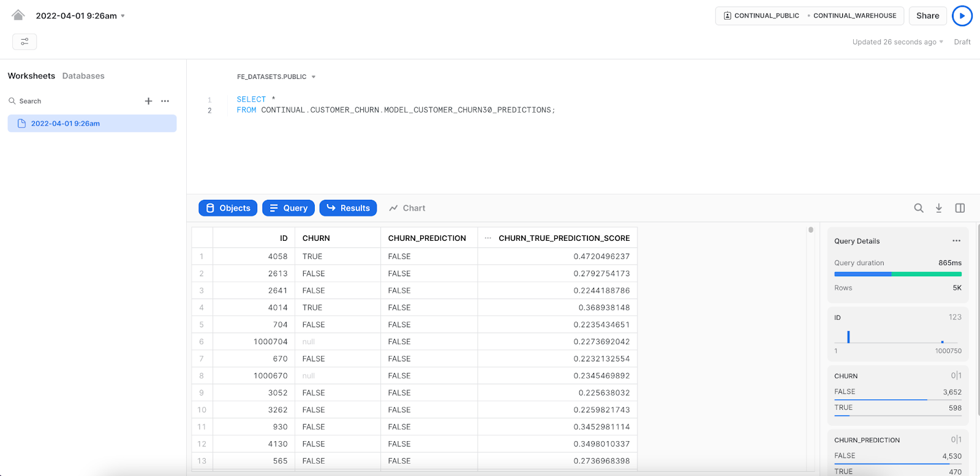Image resolution: width=980 pixels, height=476 pixels.
Task: Toggle the Query panel button
Action: point(288,208)
